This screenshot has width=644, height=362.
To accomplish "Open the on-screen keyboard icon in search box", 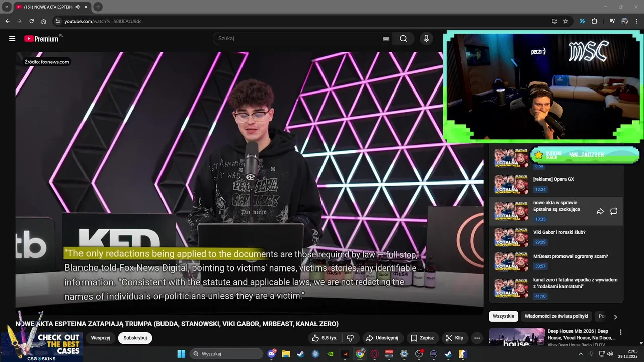I will coord(386,39).
